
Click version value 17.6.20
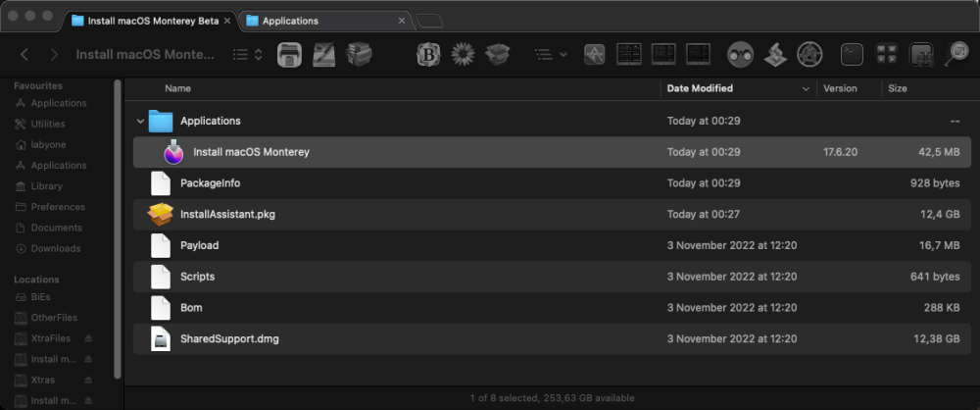pyautogui.click(x=841, y=152)
